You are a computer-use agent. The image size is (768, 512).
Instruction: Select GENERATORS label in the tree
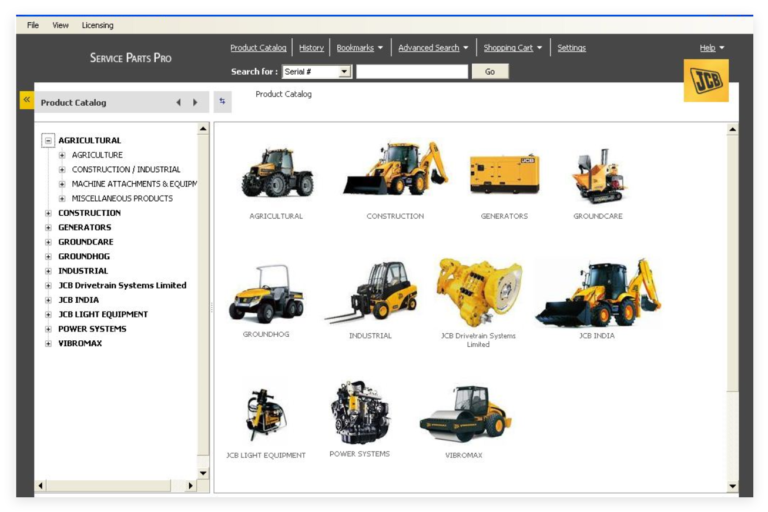click(x=85, y=227)
